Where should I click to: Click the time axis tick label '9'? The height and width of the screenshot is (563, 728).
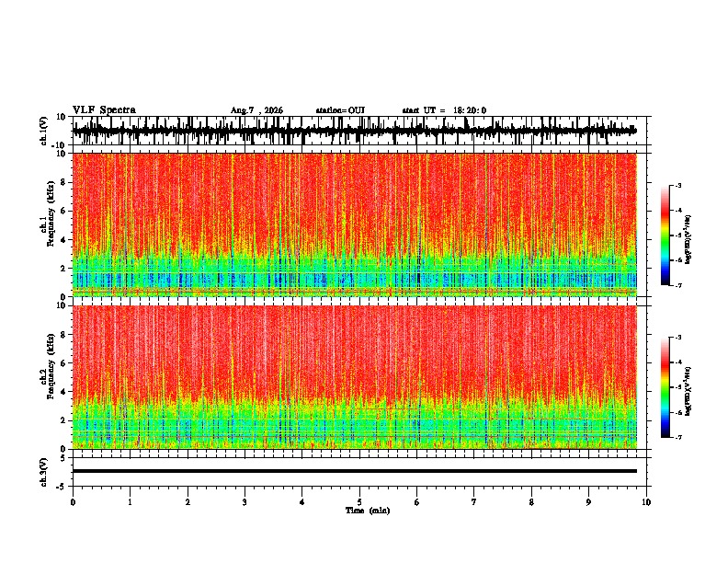point(588,502)
